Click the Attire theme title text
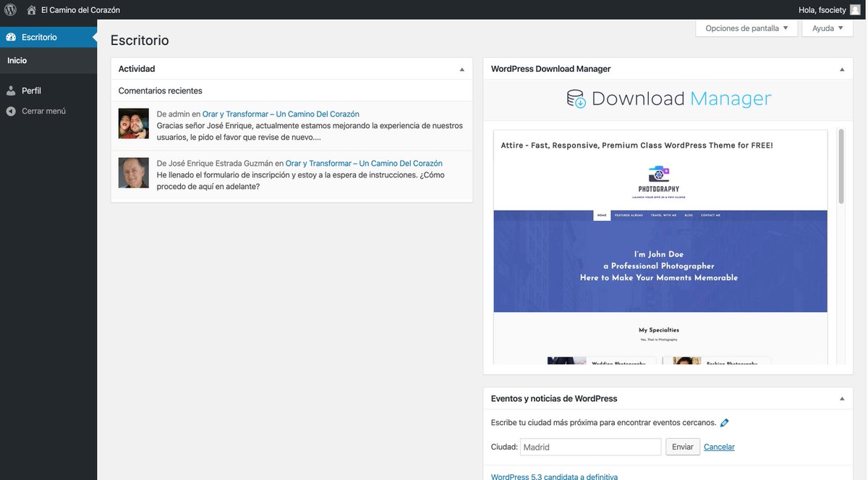This screenshot has height=480, width=868. [x=637, y=146]
